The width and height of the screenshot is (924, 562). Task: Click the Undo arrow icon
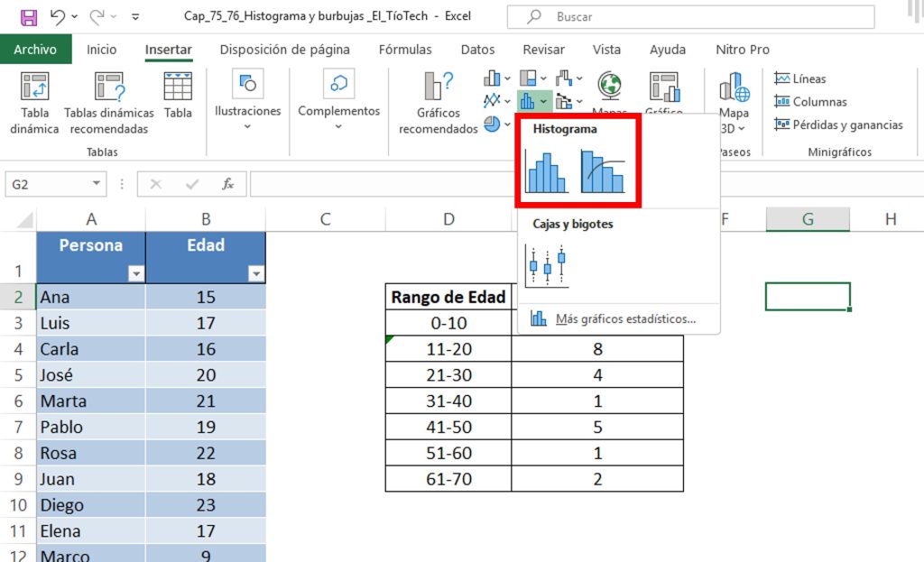pyautogui.click(x=58, y=17)
